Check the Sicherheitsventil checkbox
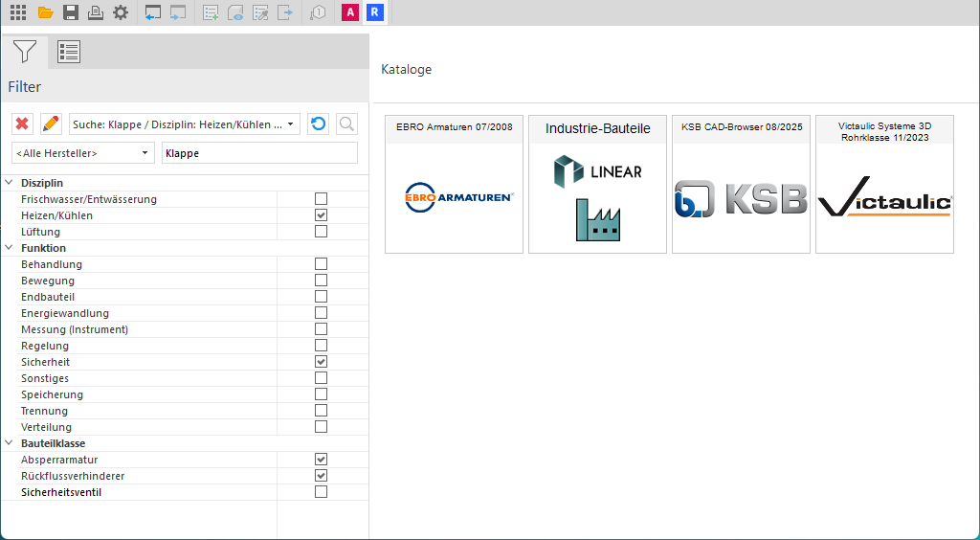 coord(322,492)
